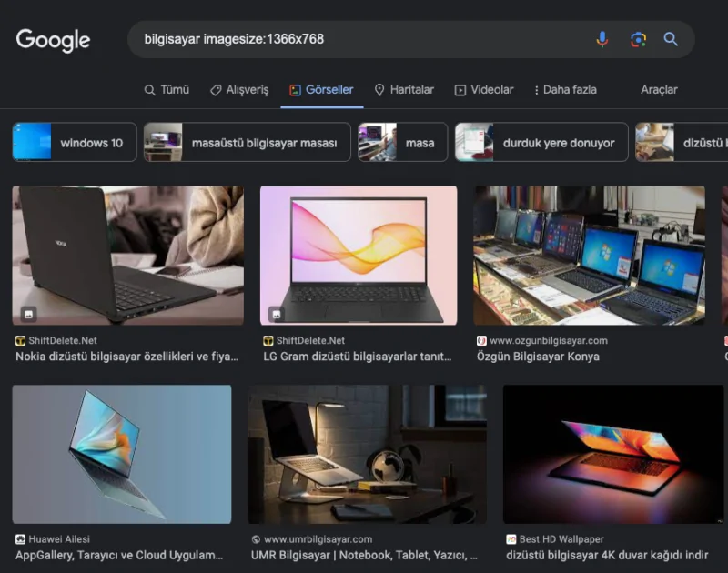This screenshot has width=728, height=573.
Task: Click the ShiftDelete.Net favicon under Nokia result
Action: click(20, 340)
